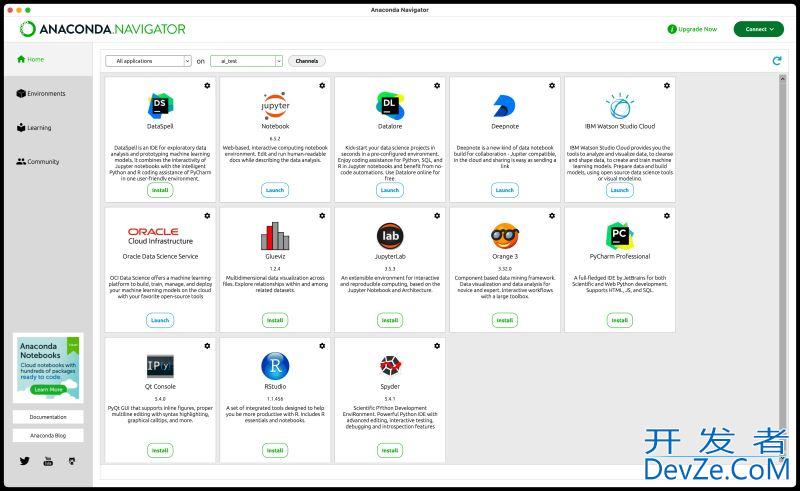Launch Datalore
Image resolution: width=800 pixels, height=491 pixels.
[x=390, y=190]
